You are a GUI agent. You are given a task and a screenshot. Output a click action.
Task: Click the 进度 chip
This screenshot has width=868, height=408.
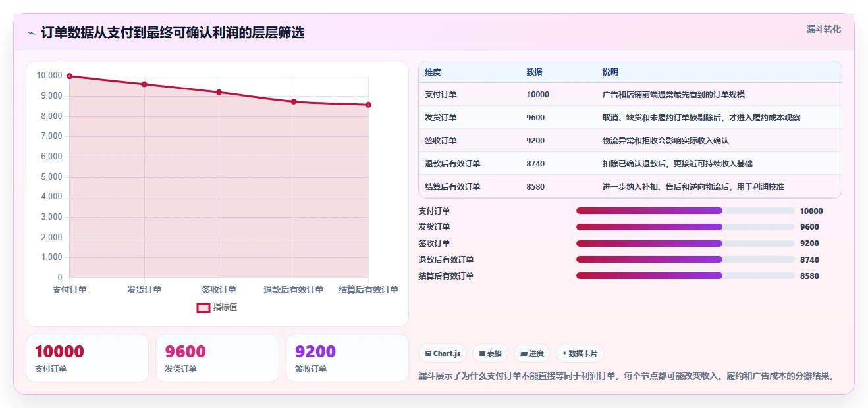point(532,353)
